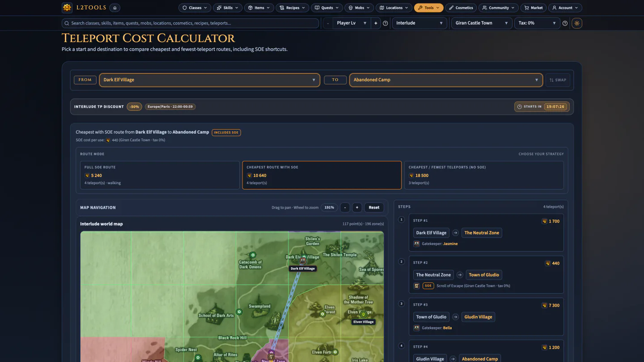Viewport: 644px width, 362px height.
Task: Click the help icon beside the Tax selector
Action: [565, 23]
